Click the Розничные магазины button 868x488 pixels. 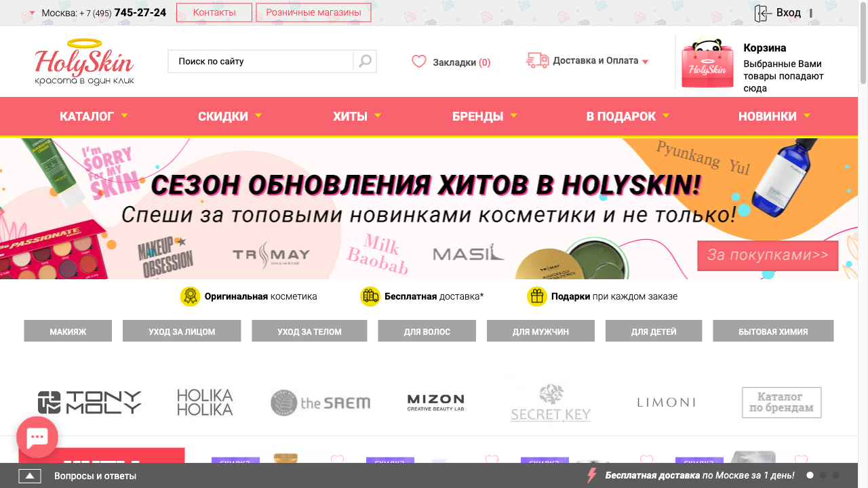pos(313,13)
